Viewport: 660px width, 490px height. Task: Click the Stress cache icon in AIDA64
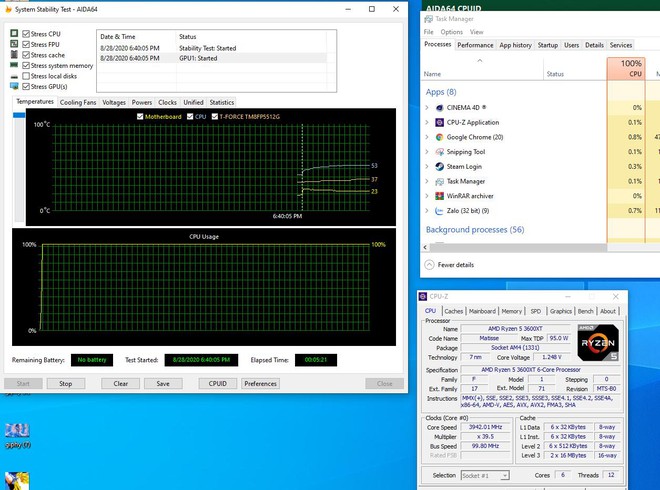pyautogui.click(x=14, y=54)
